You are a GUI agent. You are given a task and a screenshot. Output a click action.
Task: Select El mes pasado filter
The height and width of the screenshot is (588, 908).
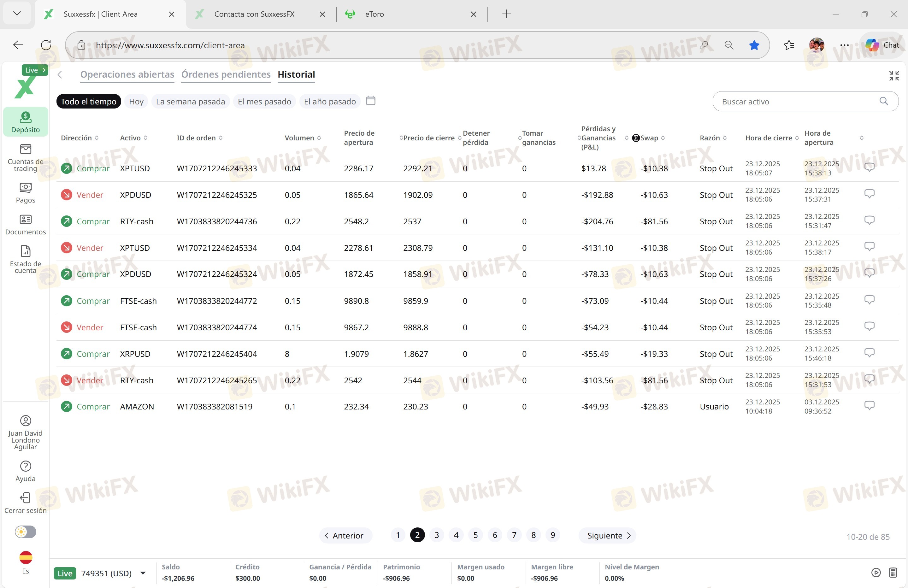pos(264,102)
